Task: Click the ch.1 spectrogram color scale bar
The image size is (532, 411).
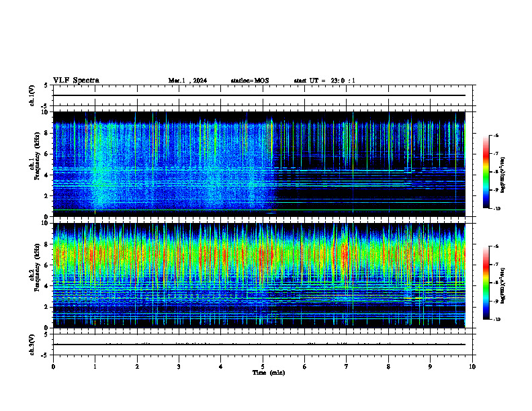Action: 486,172
